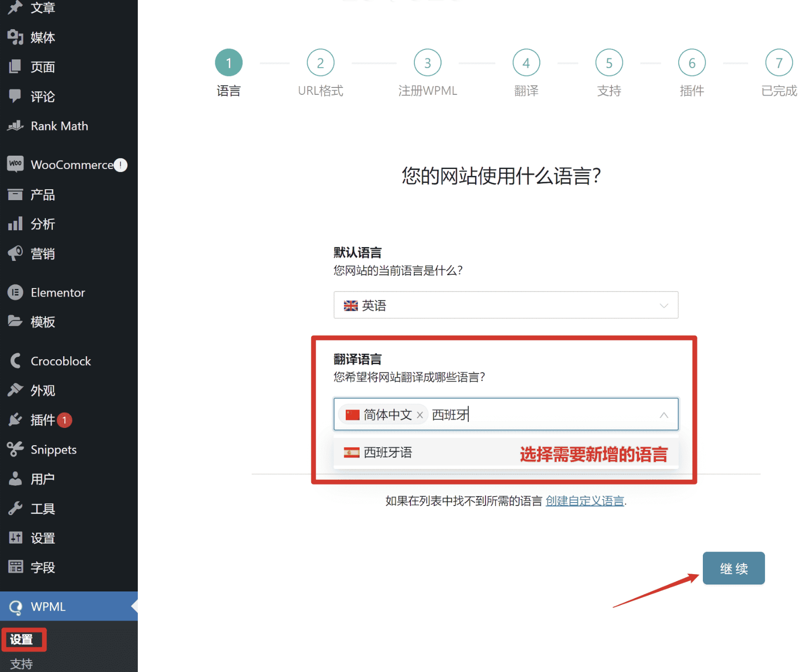Select Elementor in the sidebar
The height and width of the screenshot is (672, 811).
[x=58, y=292]
